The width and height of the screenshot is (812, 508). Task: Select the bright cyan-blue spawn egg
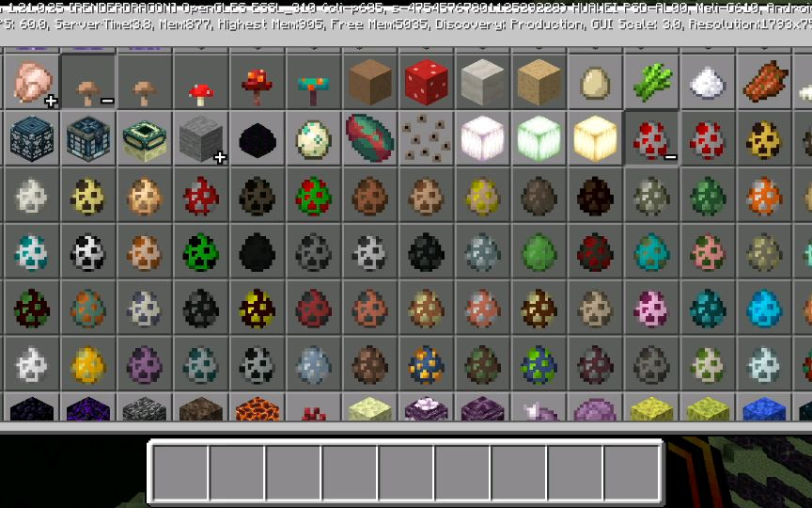[x=764, y=308]
